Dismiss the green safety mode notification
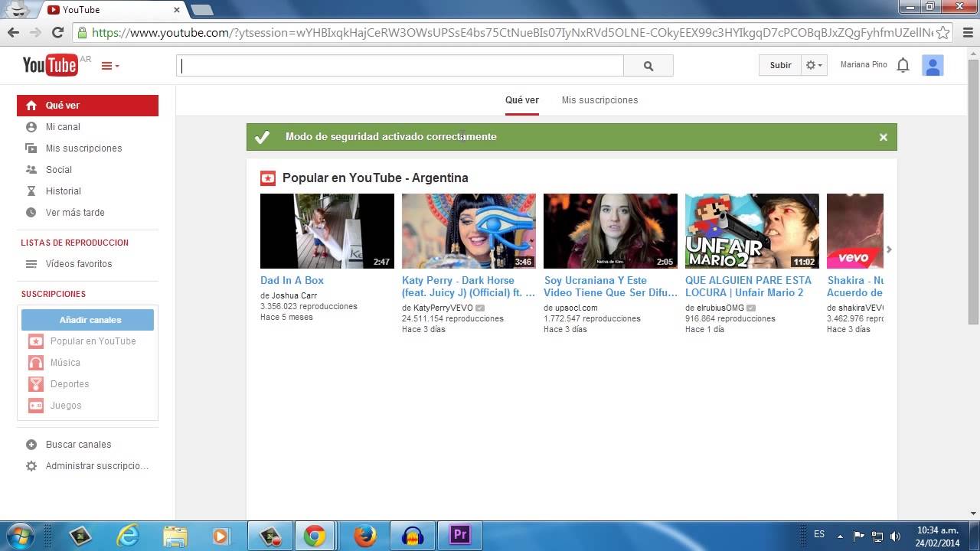 (x=883, y=137)
